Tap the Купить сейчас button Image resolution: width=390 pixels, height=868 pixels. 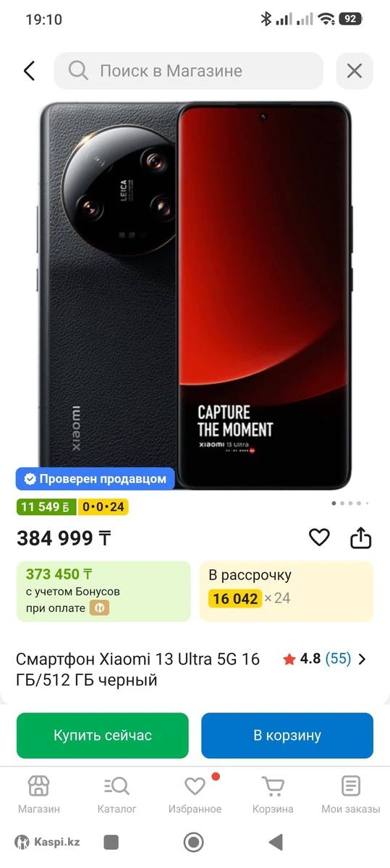click(x=103, y=736)
